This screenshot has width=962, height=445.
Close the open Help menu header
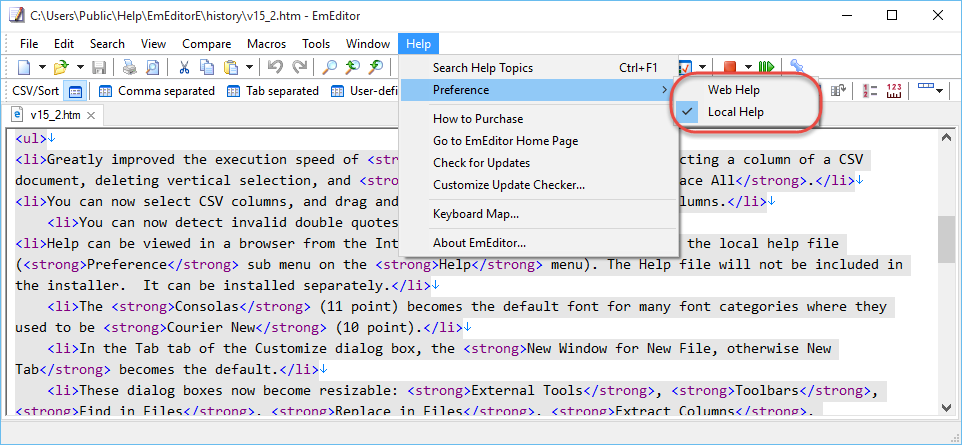(418, 44)
